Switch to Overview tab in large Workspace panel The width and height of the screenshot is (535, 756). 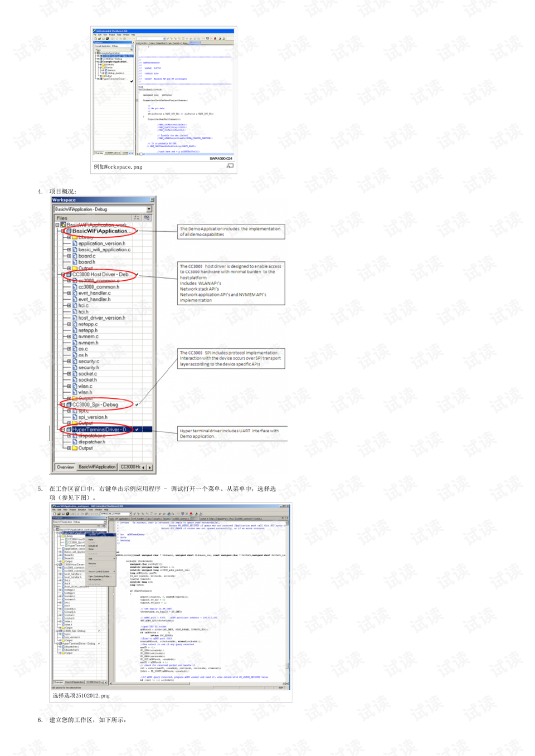pyautogui.click(x=65, y=467)
